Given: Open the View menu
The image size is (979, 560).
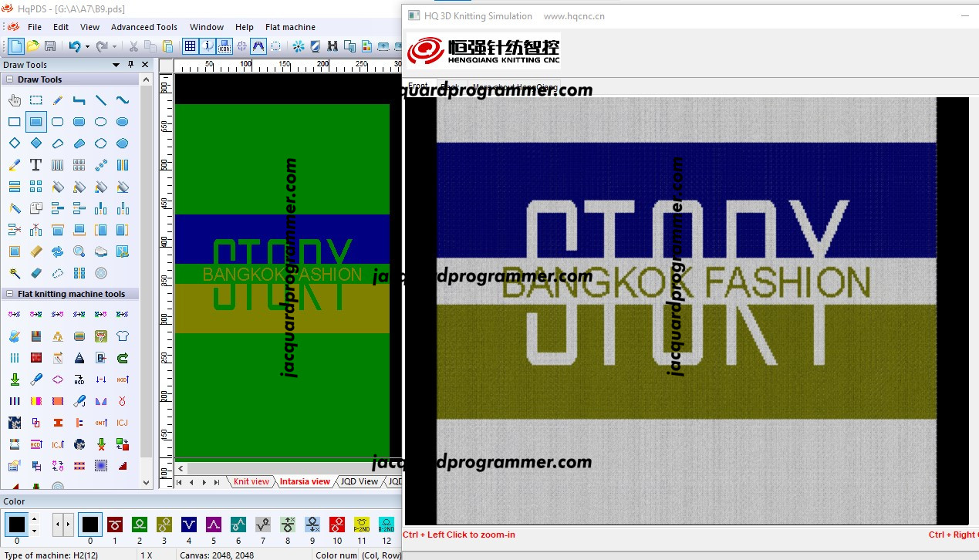Looking at the screenshot, I should point(89,27).
